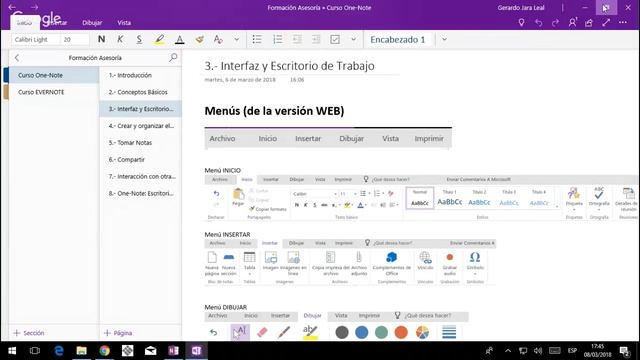Toggle italic formatting (K button)
Viewport: 640px width, 360px height.
120,40
